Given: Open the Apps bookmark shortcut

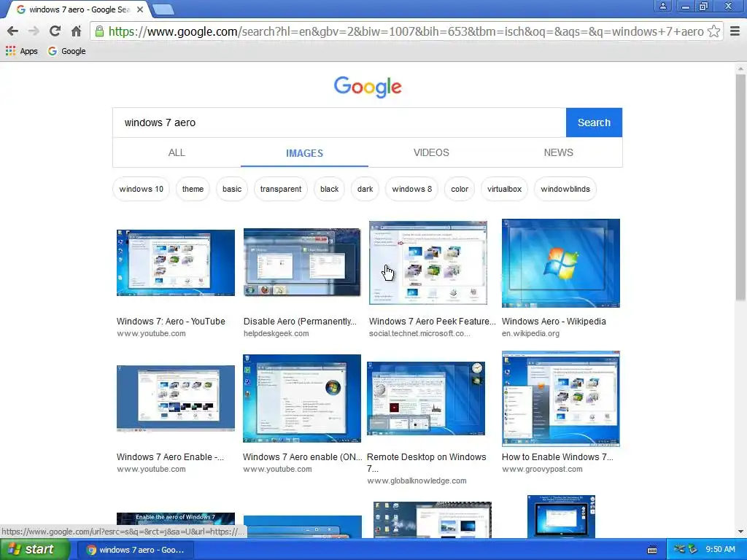Looking at the screenshot, I should [x=21, y=51].
